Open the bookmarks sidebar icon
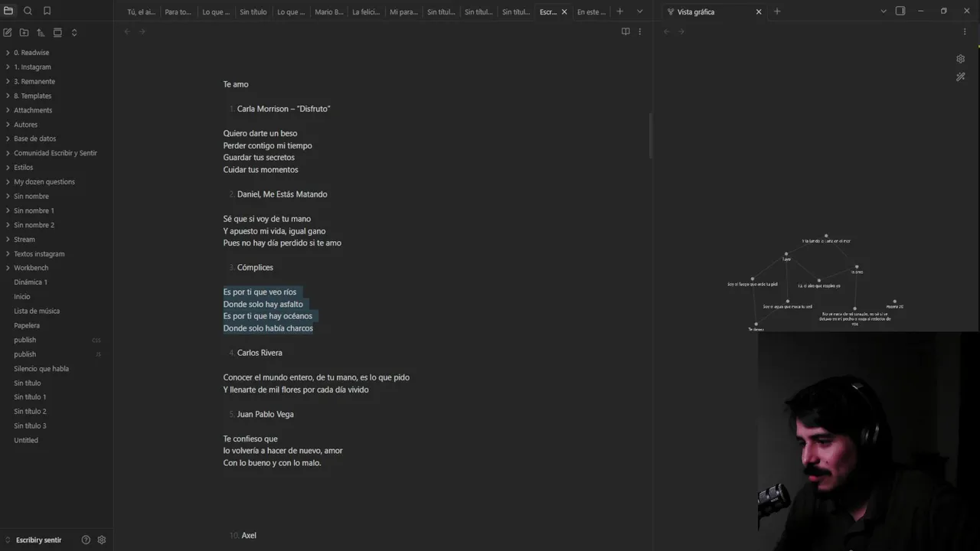The height and width of the screenshot is (551, 980). pos(47,11)
